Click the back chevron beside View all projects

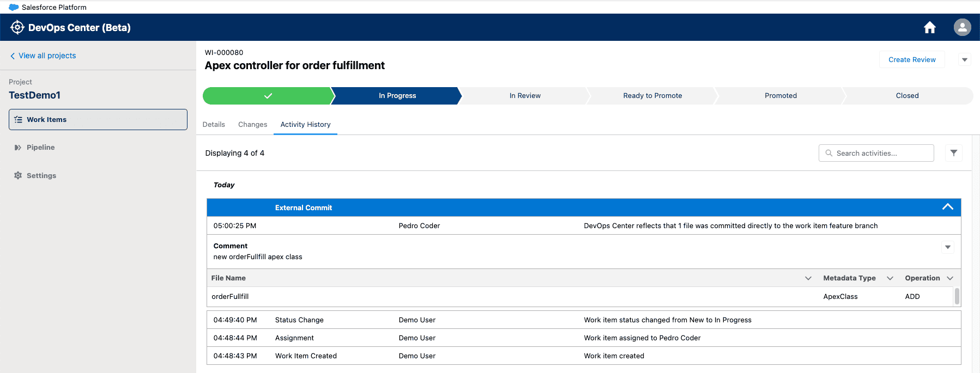tap(13, 56)
